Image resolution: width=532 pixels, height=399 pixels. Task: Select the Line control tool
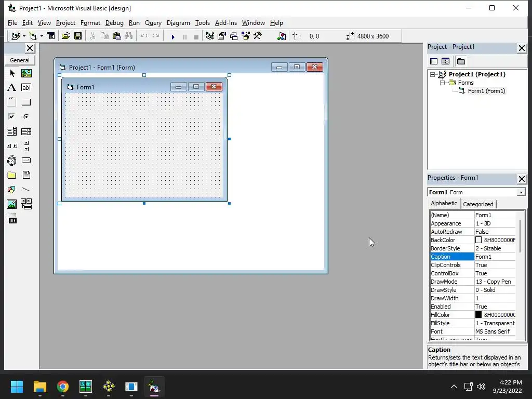[26, 189]
